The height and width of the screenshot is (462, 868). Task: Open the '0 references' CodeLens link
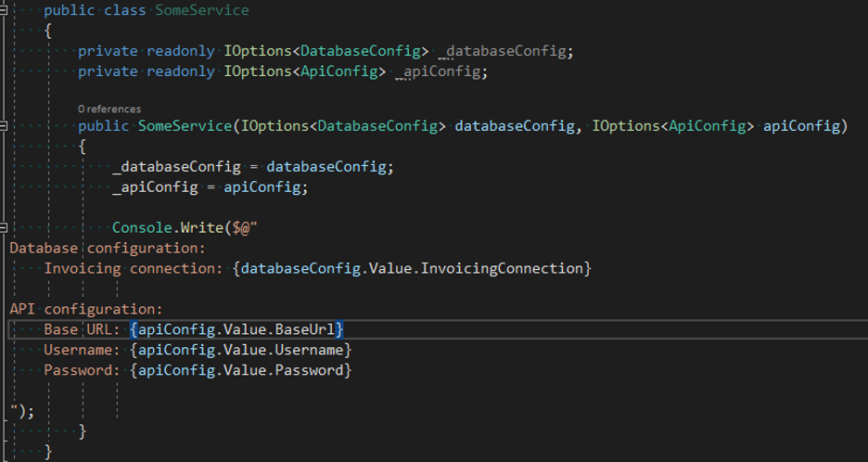click(x=109, y=109)
